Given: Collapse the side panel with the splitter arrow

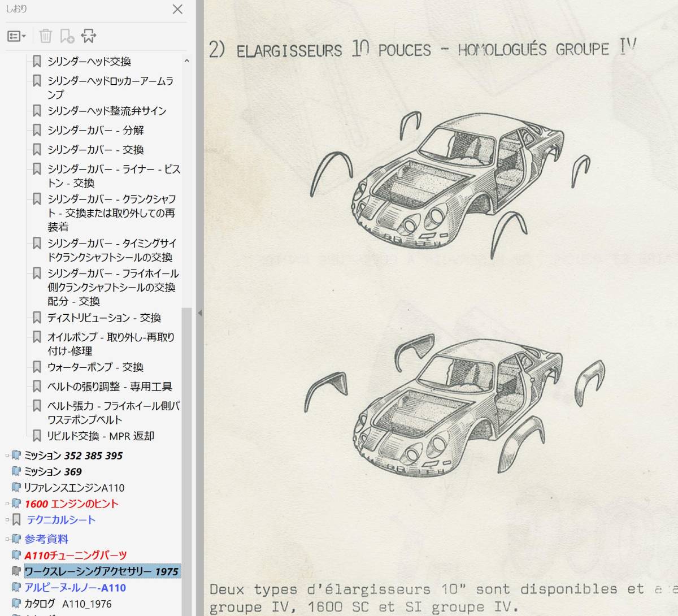Looking at the screenshot, I should tap(199, 313).
